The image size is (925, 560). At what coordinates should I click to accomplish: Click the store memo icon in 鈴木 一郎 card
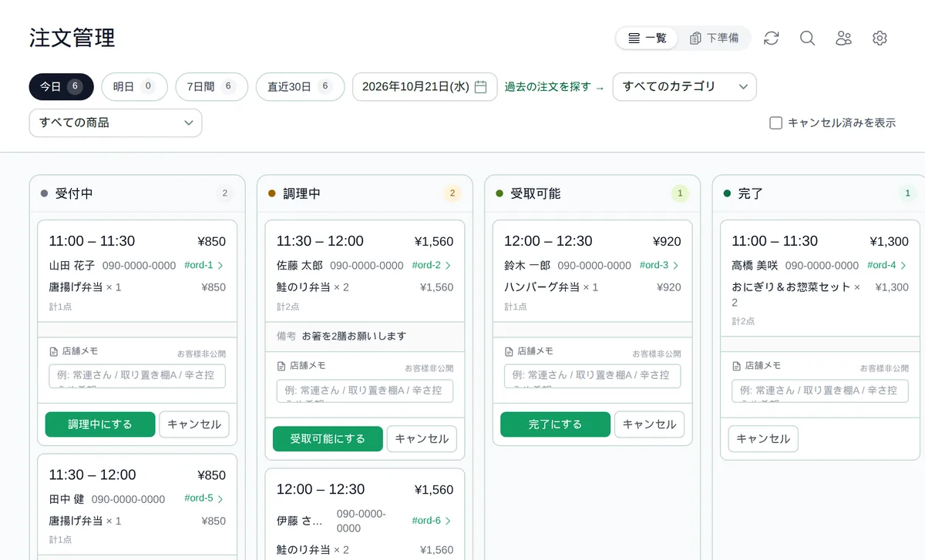click(509, 351)
